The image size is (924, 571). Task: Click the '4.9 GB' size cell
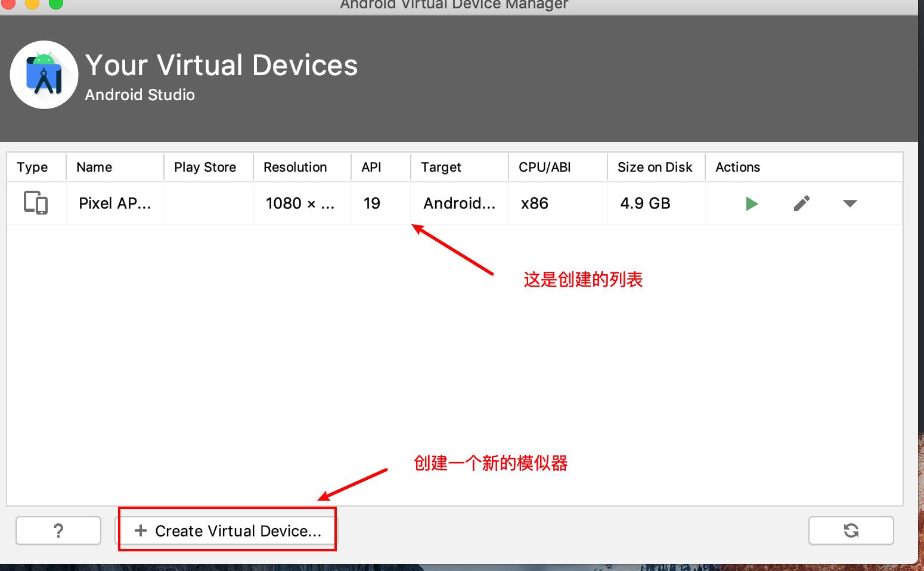[x=656, y=203]
